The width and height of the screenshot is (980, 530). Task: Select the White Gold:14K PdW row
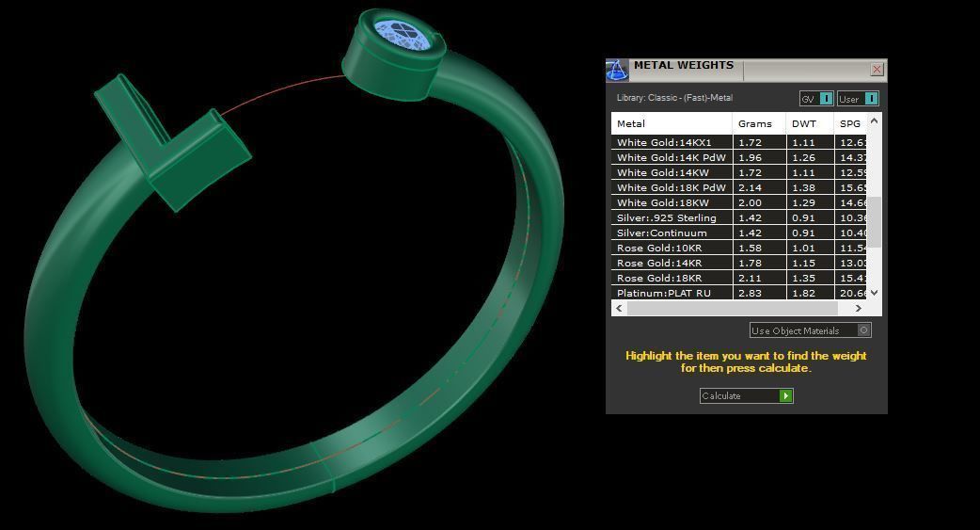click(x=738, y=157)
